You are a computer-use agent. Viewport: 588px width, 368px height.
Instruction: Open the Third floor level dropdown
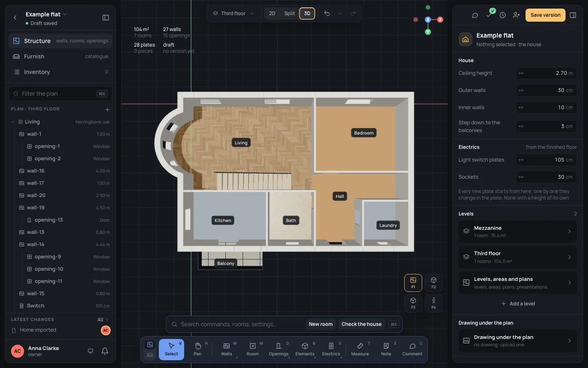tap(234, 13)
